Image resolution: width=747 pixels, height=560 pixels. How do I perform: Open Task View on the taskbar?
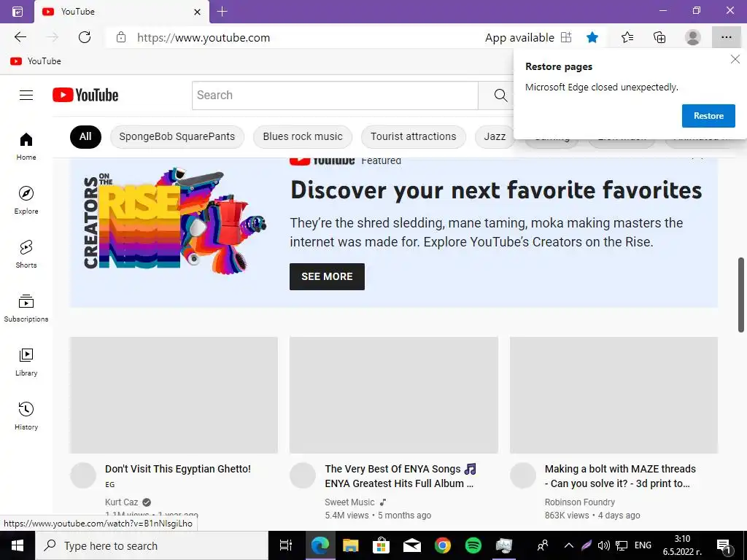pos(286,545)
